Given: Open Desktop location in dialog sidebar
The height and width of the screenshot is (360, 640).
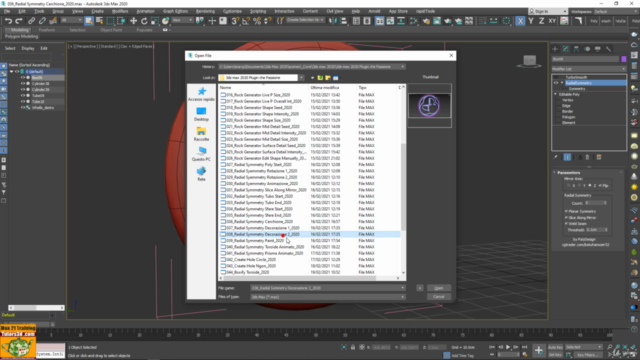Looking at the screenshot, I should pos(201,114).
